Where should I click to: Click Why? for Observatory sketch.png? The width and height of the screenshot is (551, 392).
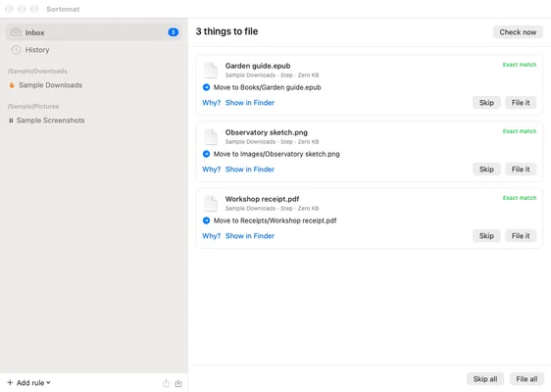pyautogui.click(x=211, y=170)
